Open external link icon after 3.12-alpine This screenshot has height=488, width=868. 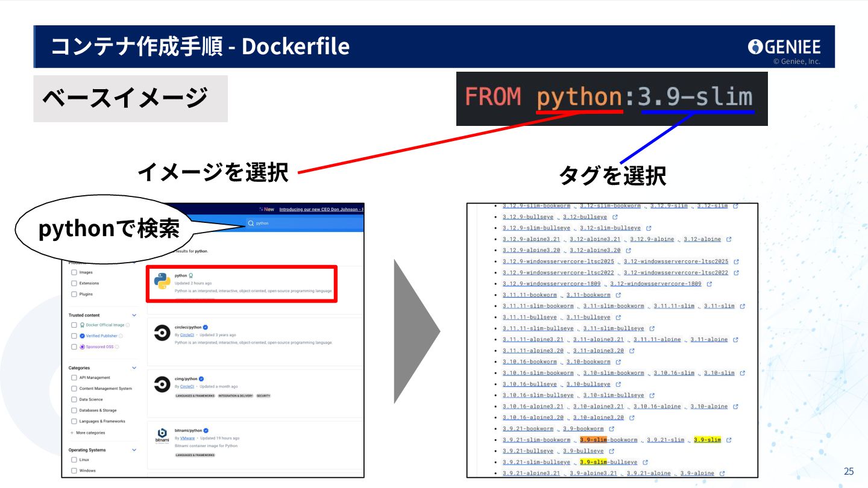tap(729, 239)
